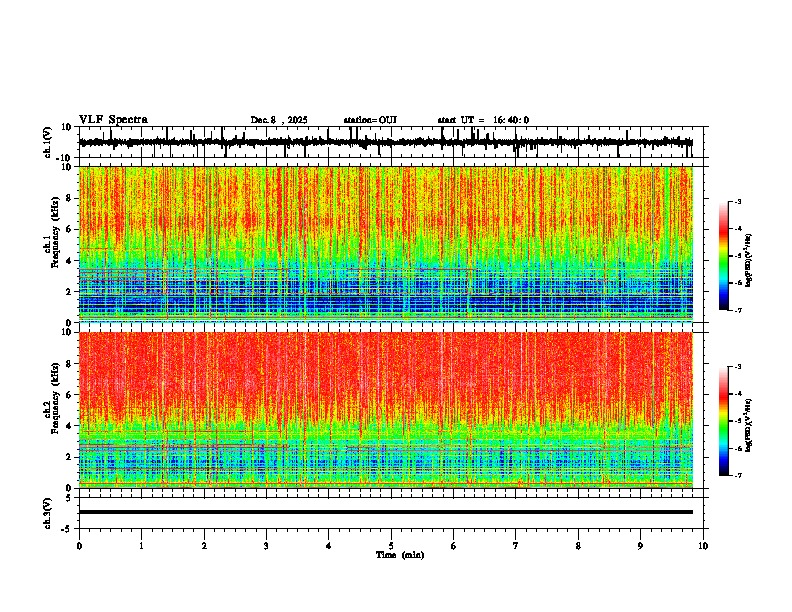The image size is (792, 612).
Task: Click the "start UT = 16:40:0" text
Action: (483, 120)
